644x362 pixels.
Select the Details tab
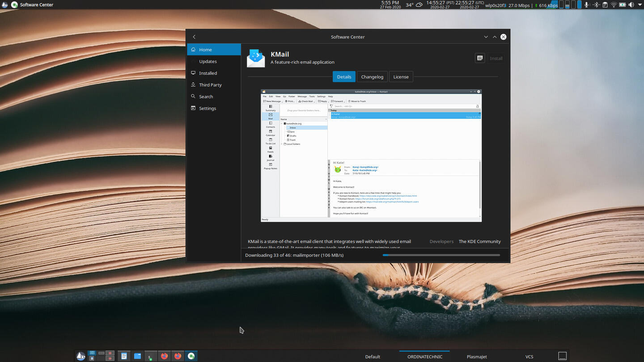pos(344,77)
